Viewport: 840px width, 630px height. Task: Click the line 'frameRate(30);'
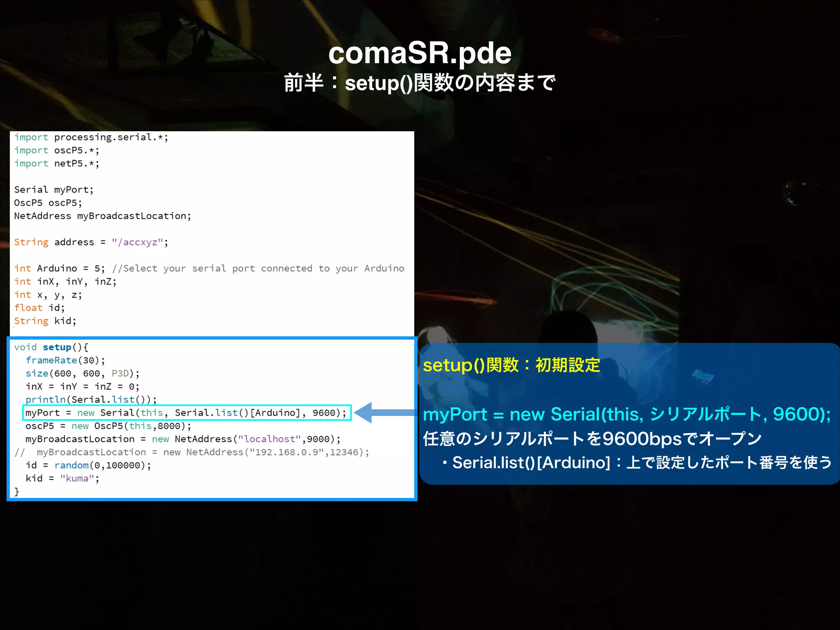click(x=65, y=361)
